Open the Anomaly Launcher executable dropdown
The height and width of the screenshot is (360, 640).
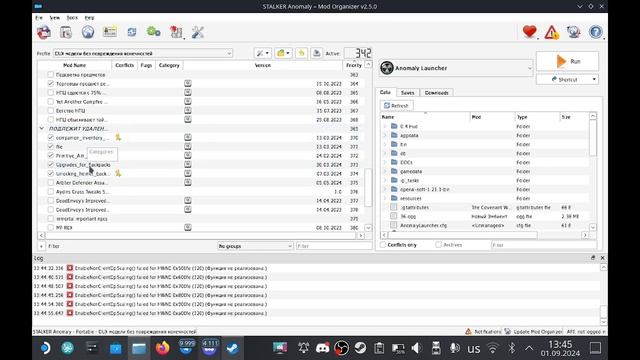click(x=456, y=68)
